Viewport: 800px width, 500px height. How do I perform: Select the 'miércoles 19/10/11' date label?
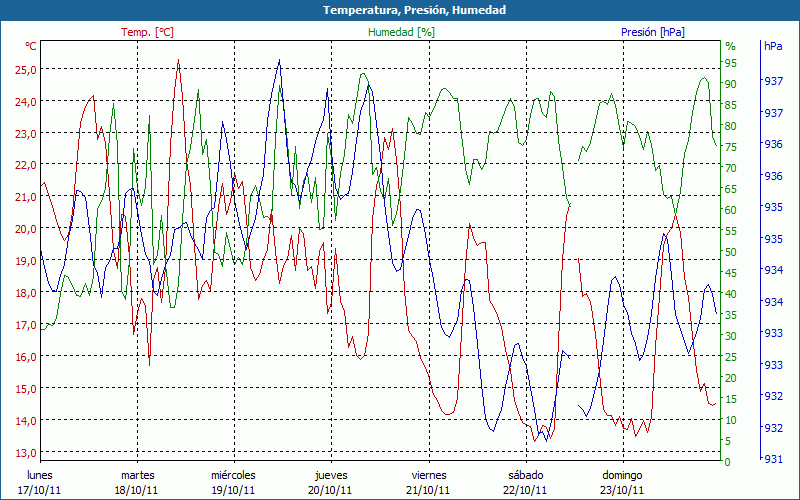pos(234,482)
